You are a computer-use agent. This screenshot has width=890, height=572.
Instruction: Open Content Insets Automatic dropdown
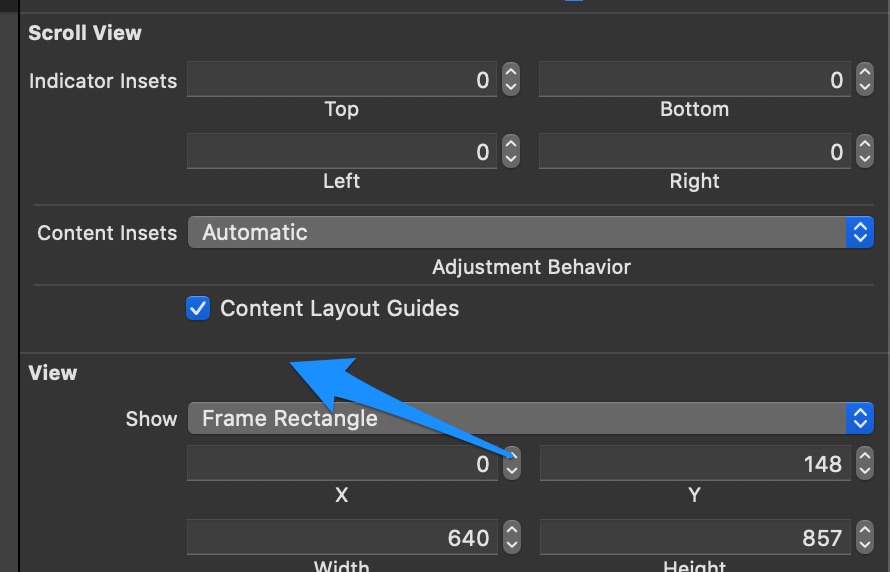click(531, 232)
